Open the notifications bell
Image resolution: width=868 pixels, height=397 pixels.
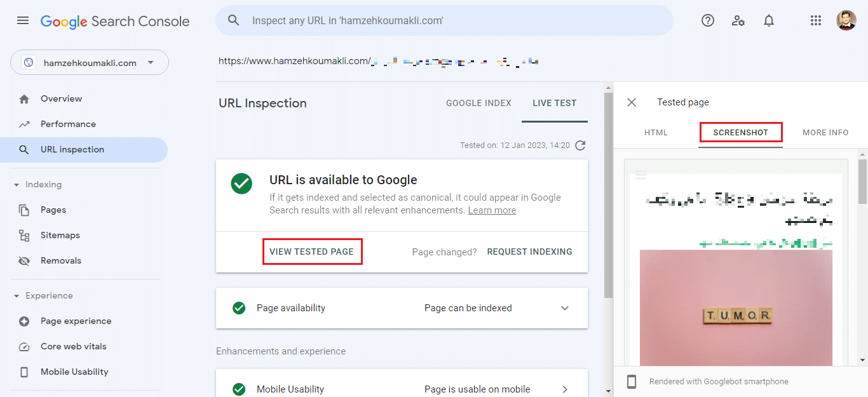tap(768, 20)
